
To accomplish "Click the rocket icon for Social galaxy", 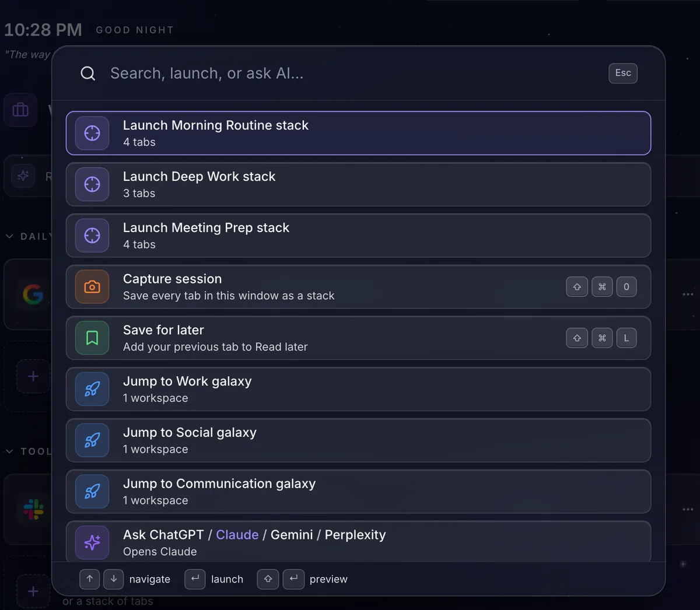I will tap(92, 440).
